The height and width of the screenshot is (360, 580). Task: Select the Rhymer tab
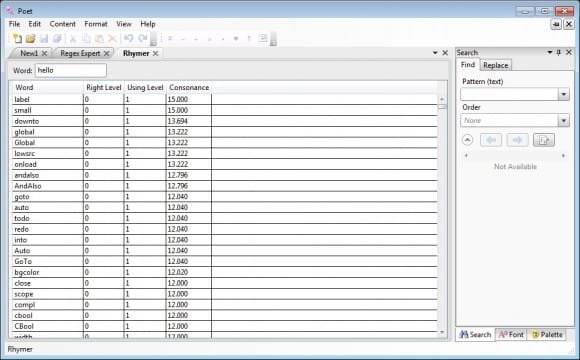tap(136, 53)
